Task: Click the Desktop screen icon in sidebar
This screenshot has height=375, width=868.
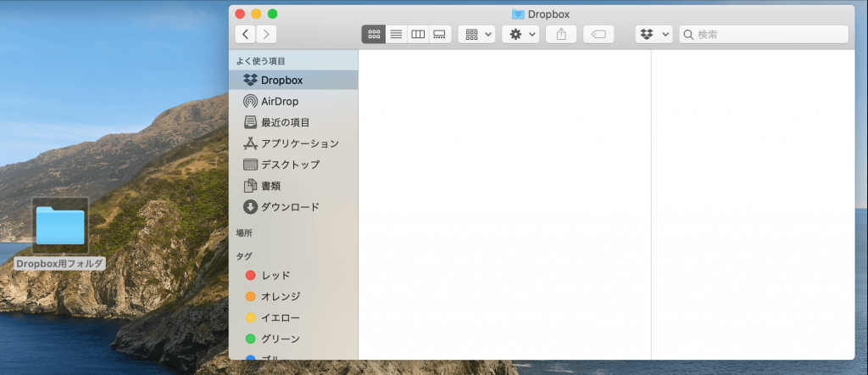Action: coord(250,165)
